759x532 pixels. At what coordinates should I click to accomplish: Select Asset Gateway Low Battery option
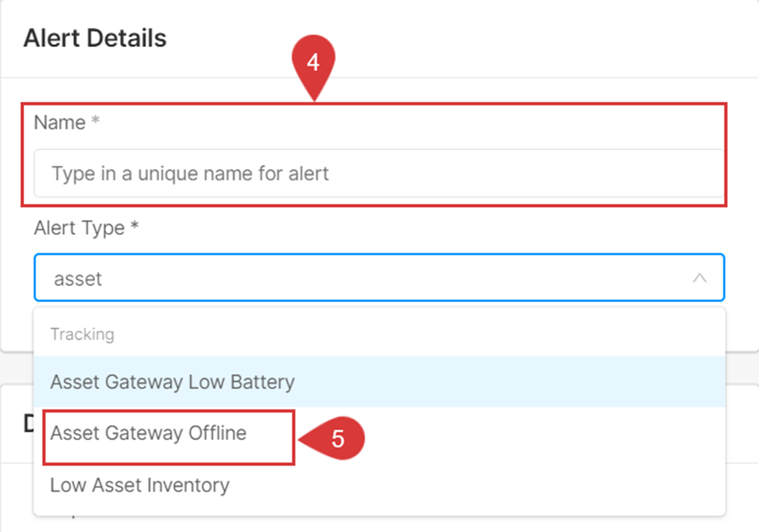point(379,381)
